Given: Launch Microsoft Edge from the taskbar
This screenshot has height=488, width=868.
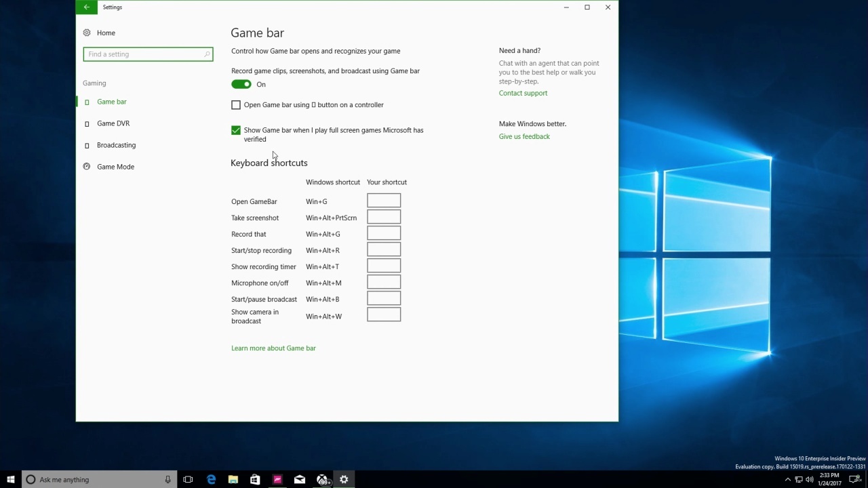Looking at the screenshot, I should 212,479.
